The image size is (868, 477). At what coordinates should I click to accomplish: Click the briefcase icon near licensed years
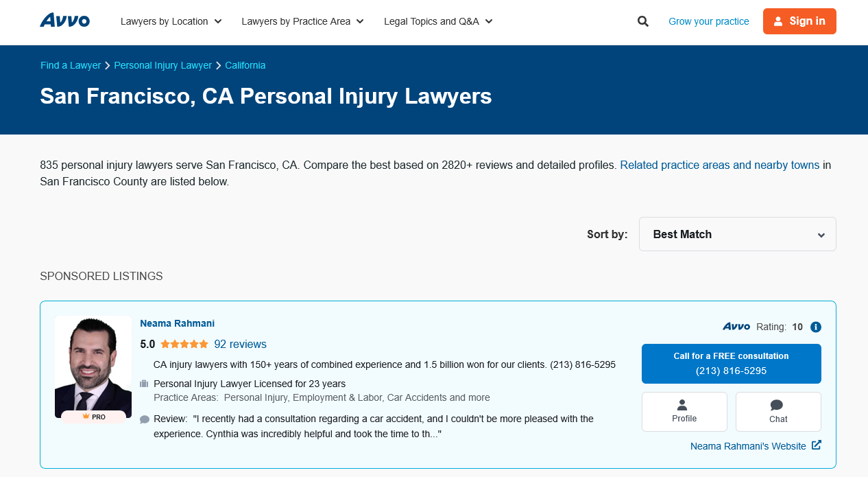tap(144, 383)
